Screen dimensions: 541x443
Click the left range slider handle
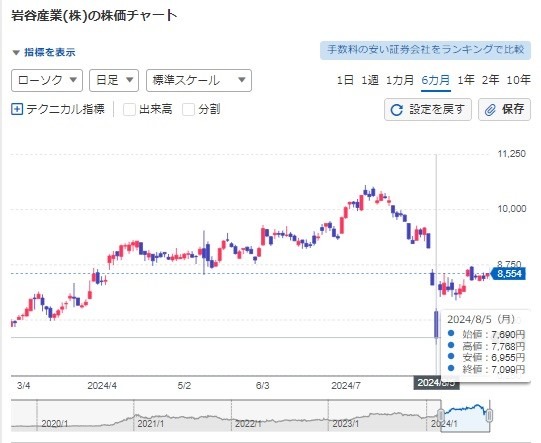point(441,415)
